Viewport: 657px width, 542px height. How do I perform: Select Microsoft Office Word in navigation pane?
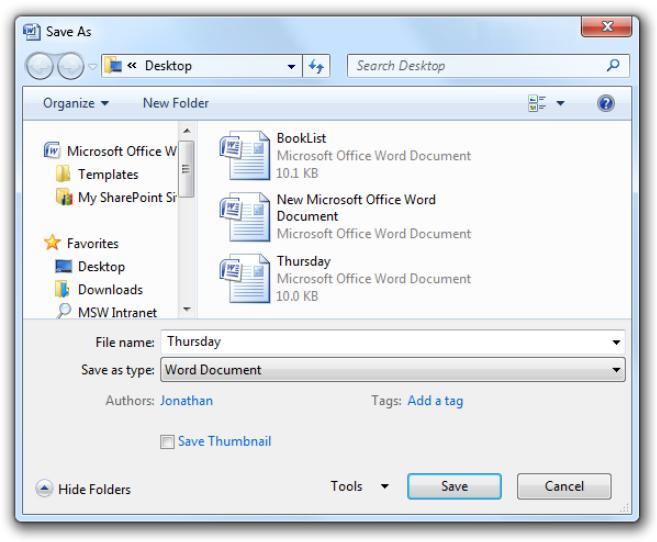pos(110,151)
